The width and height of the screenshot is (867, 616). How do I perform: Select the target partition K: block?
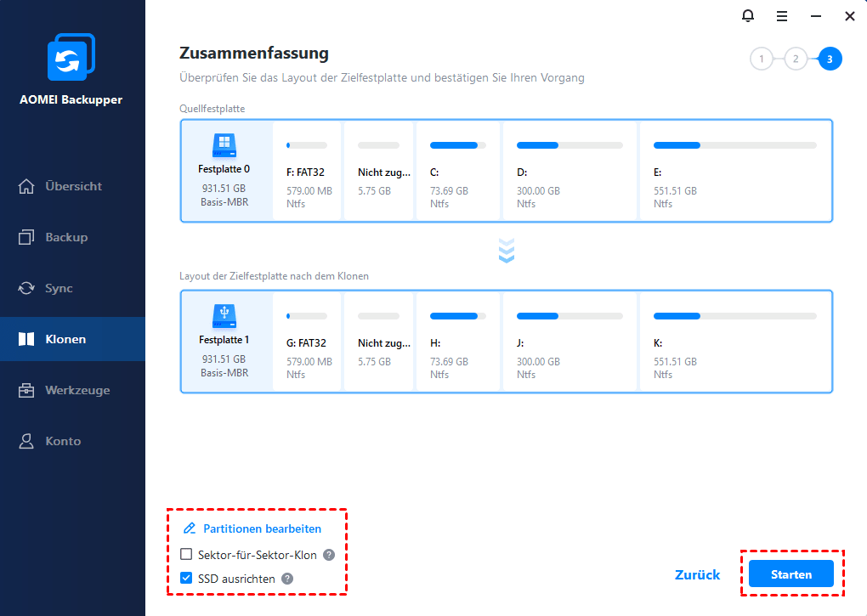pyautogui.click(x=735, y=342)
